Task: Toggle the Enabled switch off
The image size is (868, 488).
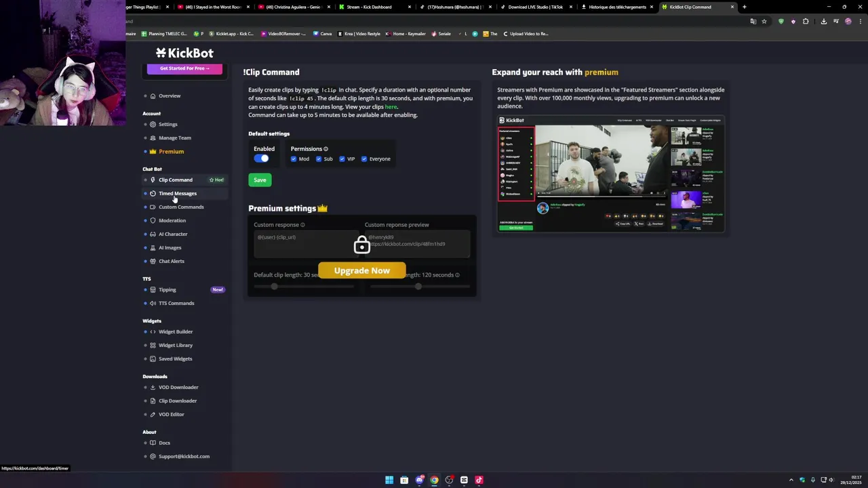Action: (261, 159)
